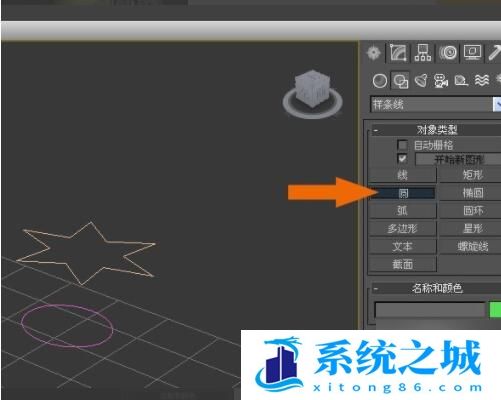Screen dimensions: 501x400
Task: Select the Geometry category icon
Action: tap(380, 81)
